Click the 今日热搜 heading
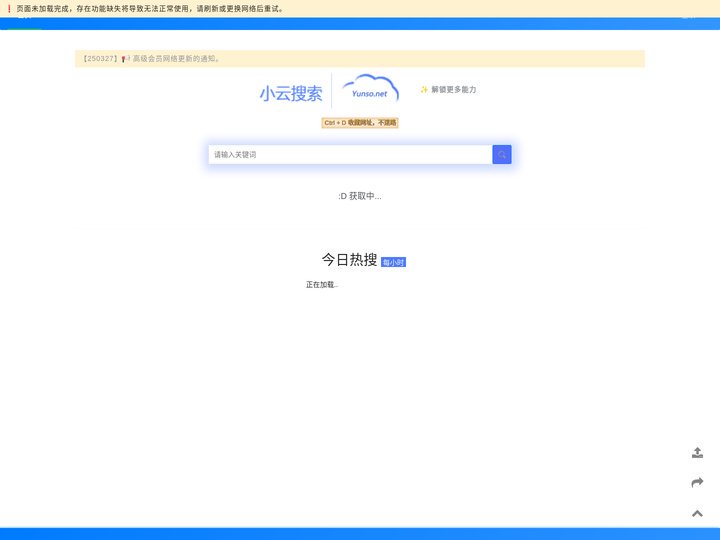Image resolution: width=720 pixels, height=540 pixels. 349,259
